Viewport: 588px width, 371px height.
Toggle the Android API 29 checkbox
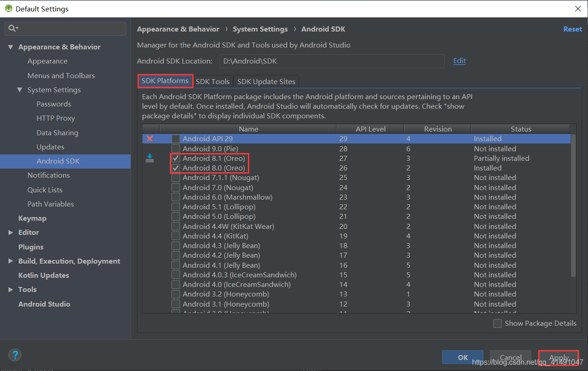coord(176,138)
